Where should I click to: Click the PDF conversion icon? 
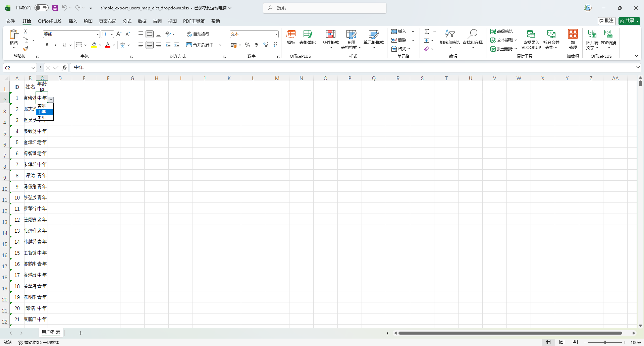click(608, 34)
